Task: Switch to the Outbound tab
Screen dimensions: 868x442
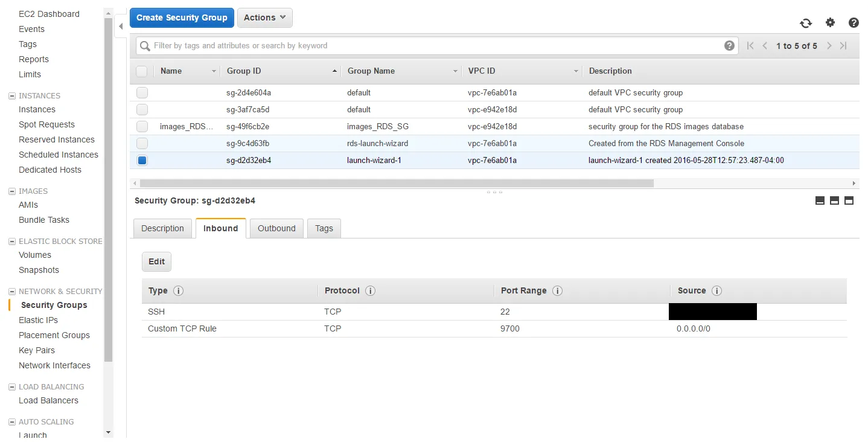Action: coord(276,228)
